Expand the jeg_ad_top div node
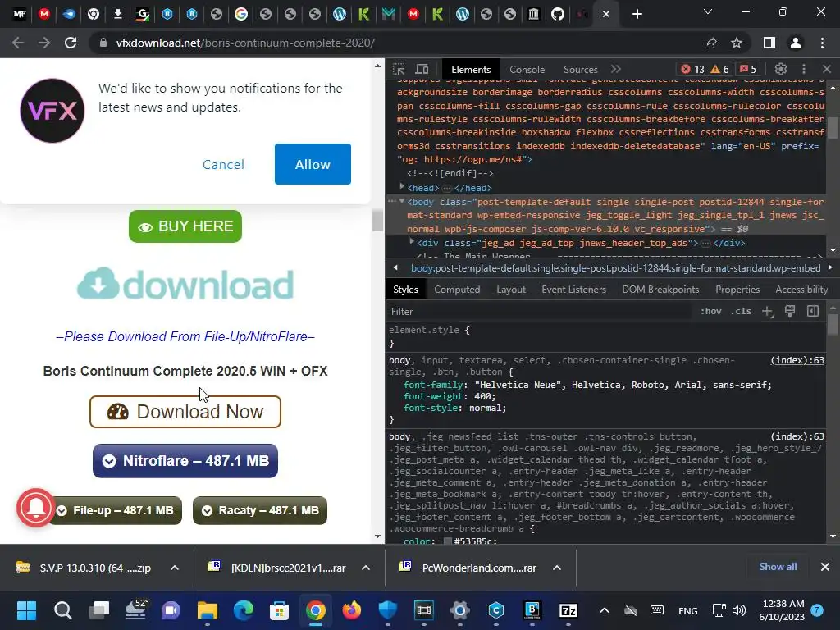 tap(412, 242)
